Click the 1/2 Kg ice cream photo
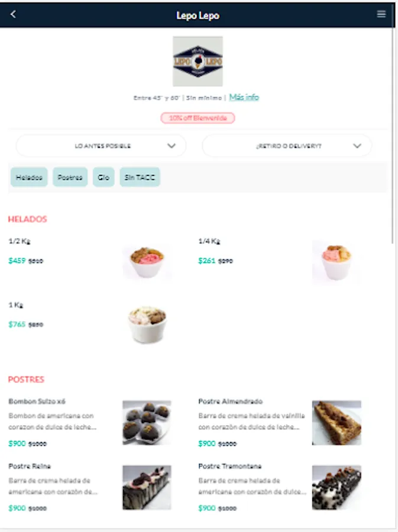The width and height of the screenshot is (398, 532). pos(147,262)
